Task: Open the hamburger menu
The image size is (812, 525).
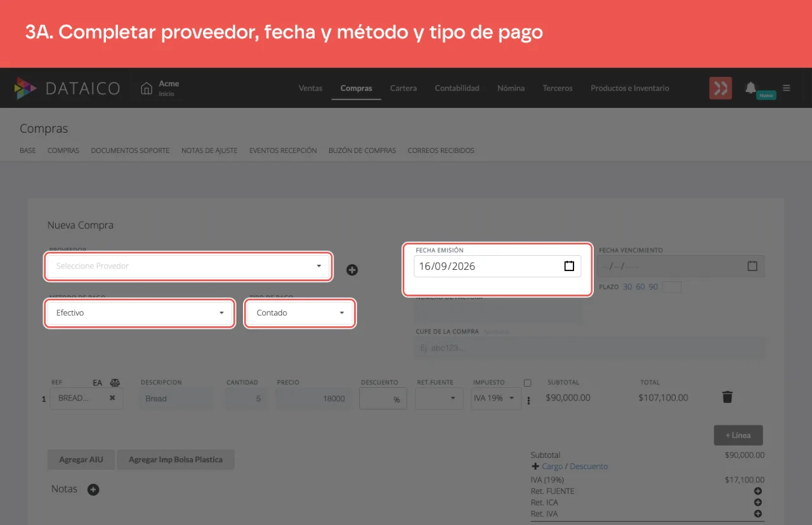Action: (x=787, y=88)
